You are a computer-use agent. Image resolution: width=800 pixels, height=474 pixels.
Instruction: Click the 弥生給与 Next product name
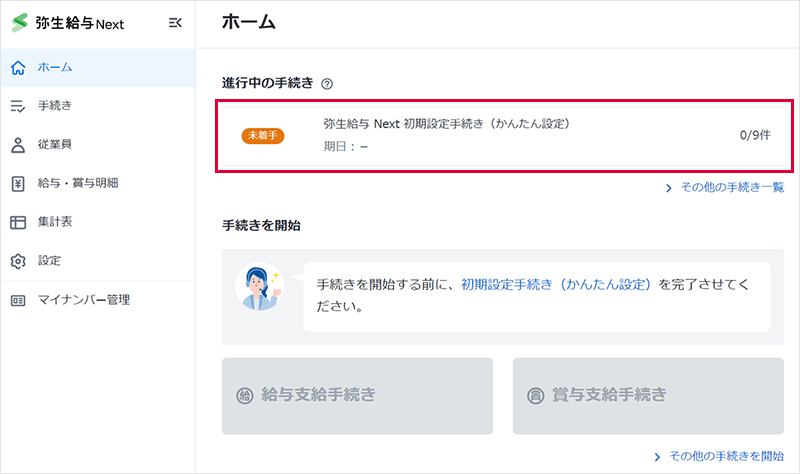pyautogui.click(x=80, y=23)
